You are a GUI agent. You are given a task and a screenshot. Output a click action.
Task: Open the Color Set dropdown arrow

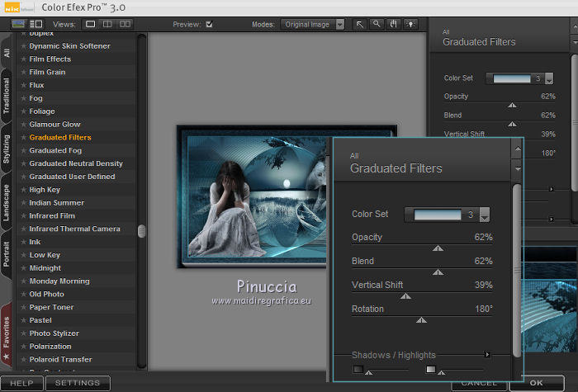[485, 215]
